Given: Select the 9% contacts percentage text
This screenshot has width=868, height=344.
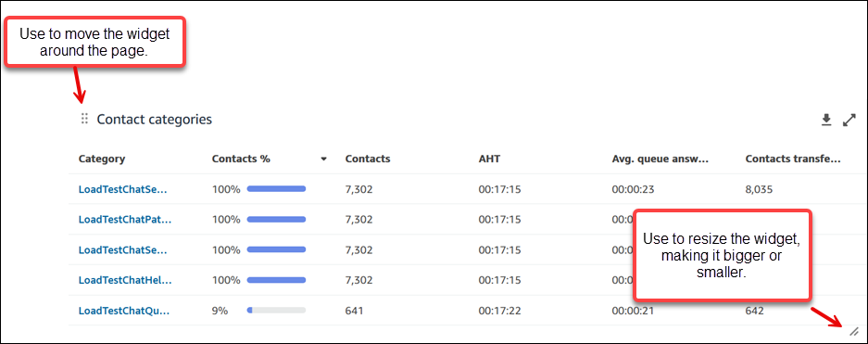Looking at the screenshot, I should point(220,311).
